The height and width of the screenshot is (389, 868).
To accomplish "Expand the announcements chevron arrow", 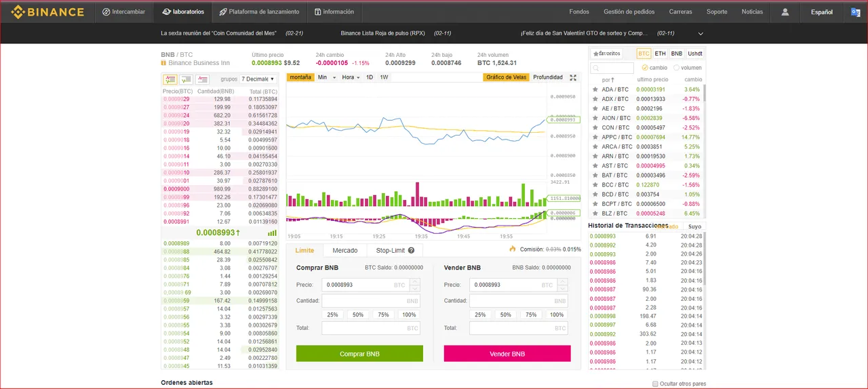I will pyautogui.click(x=701, y=33).
